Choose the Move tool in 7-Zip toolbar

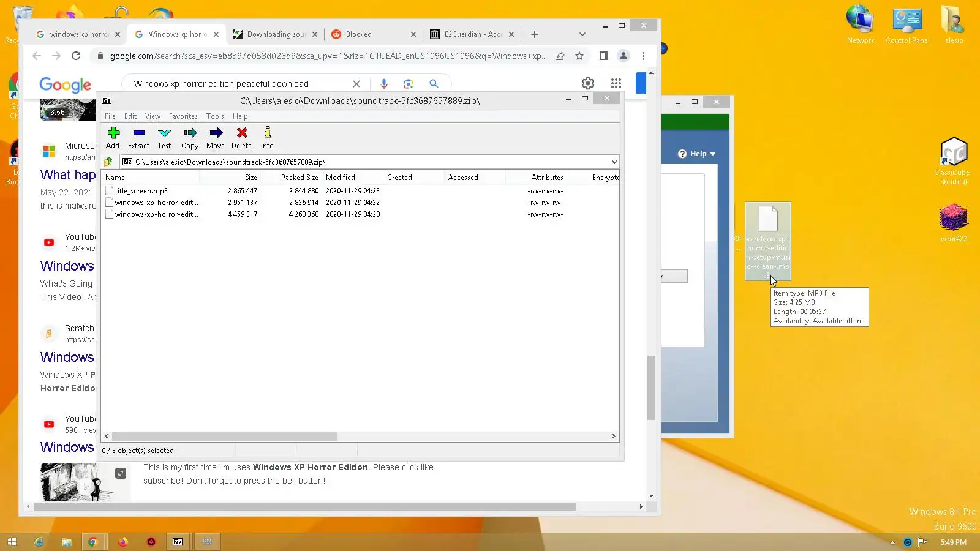coord(216,138)
